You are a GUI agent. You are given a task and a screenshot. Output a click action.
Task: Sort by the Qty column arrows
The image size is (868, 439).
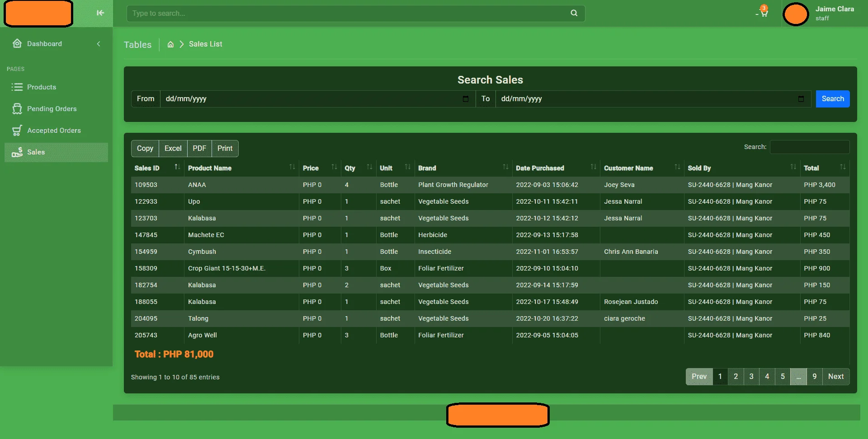369,167
